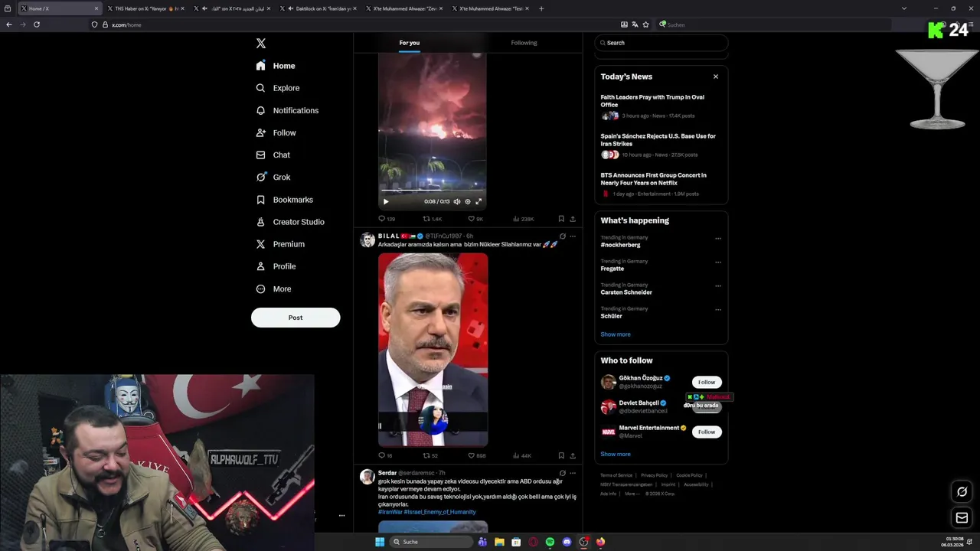Viewport: 980px width, 551px height.
Task: Open more options on BILAL post
Action: click(x=573, y=236)
